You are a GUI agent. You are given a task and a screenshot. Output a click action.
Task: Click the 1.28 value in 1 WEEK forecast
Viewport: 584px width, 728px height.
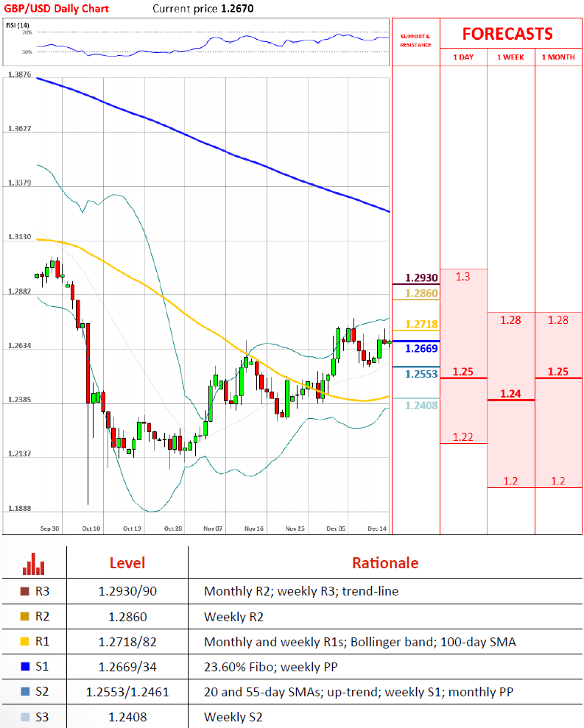tap(510, 320)
